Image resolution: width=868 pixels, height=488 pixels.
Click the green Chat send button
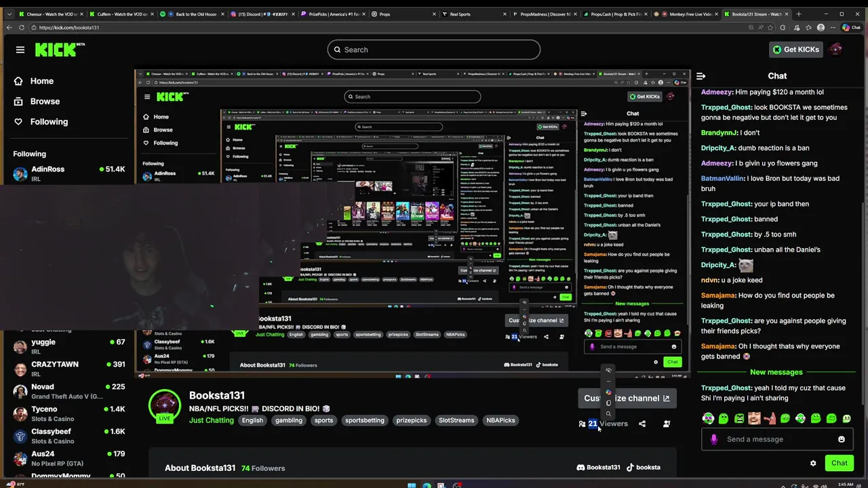840,463
